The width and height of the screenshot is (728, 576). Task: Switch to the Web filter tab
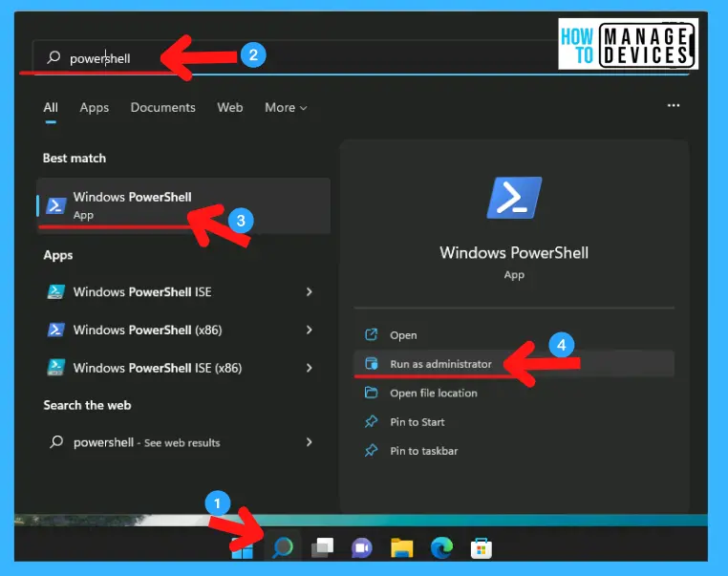230,108
